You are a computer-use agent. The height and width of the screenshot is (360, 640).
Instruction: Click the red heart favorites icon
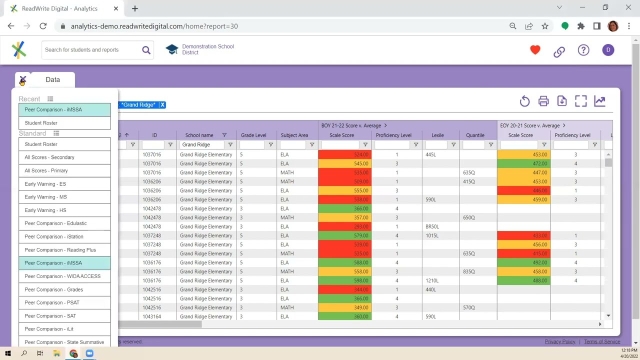(x=535, y=50)
